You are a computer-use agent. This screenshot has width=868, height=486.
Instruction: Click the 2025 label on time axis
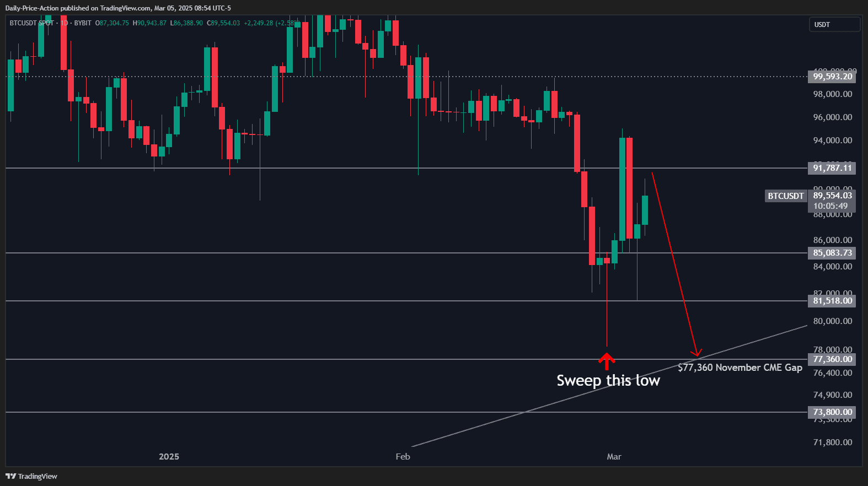point(169,456)
